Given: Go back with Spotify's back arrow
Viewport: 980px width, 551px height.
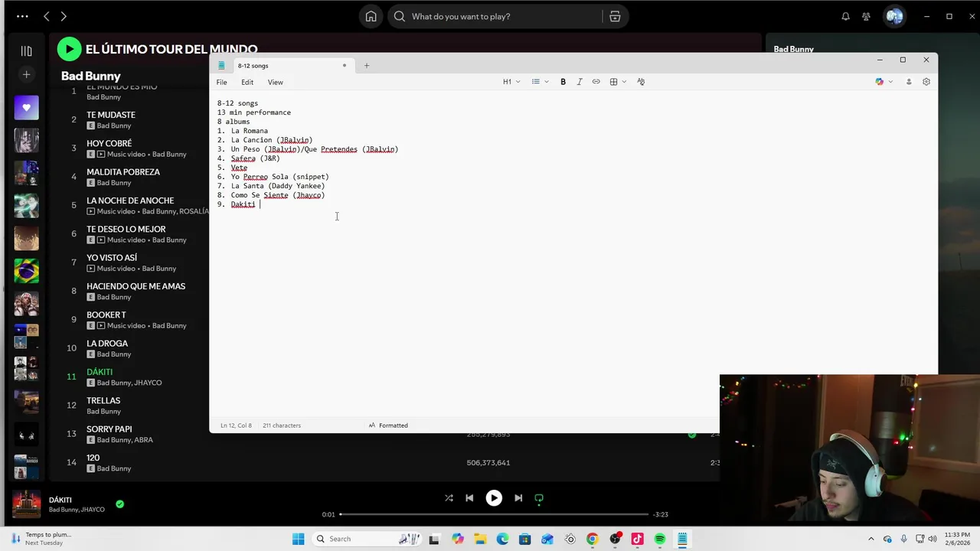Looking at the screenshot, I should [x=46, y=16].
